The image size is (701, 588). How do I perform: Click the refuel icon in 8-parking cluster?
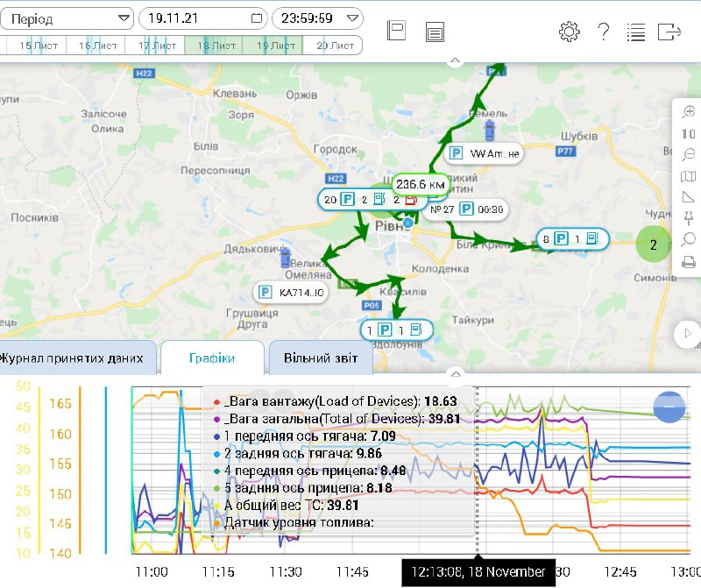point(592,238)
